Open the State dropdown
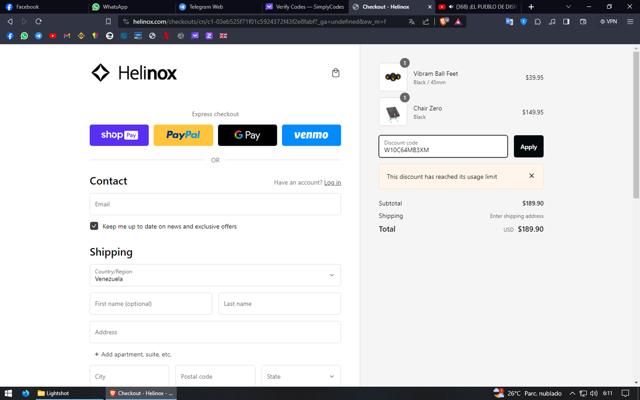The image size is (640, 400). pyautogui.click(x=301, y=376)
